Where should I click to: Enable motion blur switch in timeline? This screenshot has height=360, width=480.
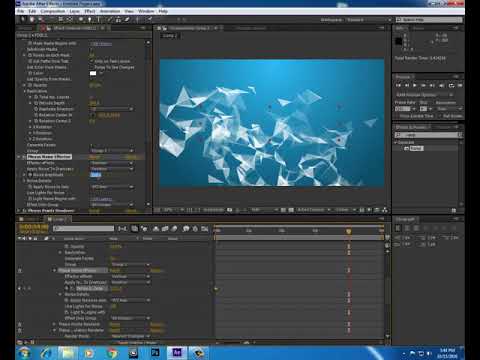pyautogui.click(x=174, y=229)
